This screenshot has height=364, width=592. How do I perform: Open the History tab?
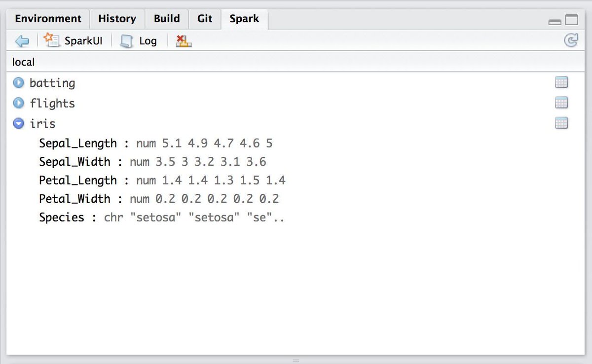[x=117, y=18]
